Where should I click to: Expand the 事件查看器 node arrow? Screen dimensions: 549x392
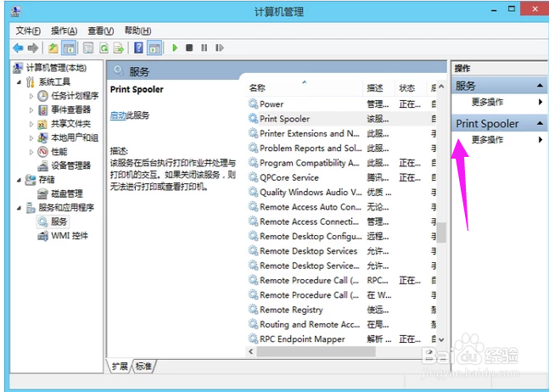(31, 110)
